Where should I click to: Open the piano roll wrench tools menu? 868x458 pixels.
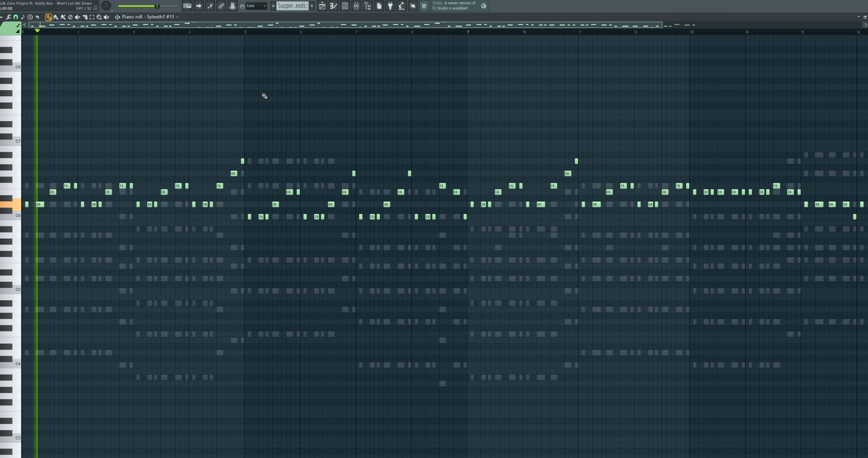pos(8,17)
